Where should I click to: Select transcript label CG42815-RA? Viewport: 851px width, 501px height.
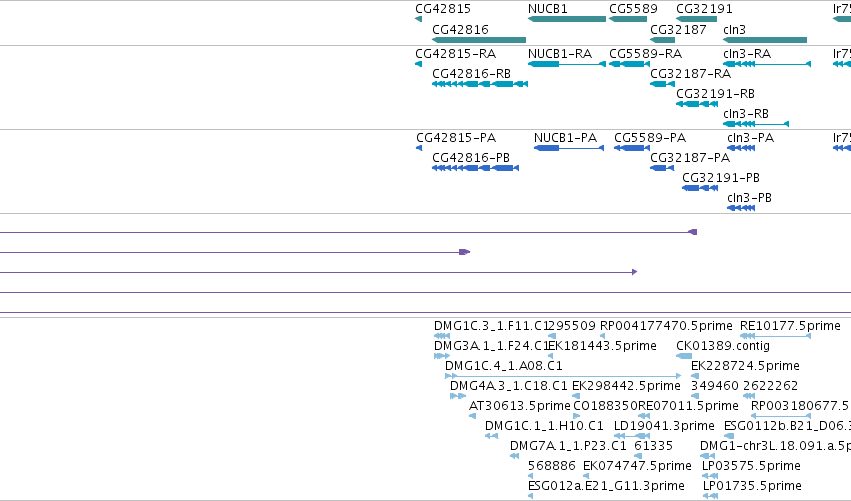(455, 54)
